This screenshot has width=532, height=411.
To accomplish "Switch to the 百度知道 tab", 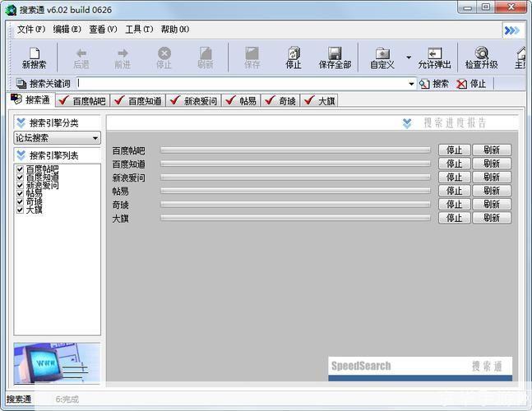I will [x=138, y=101].
